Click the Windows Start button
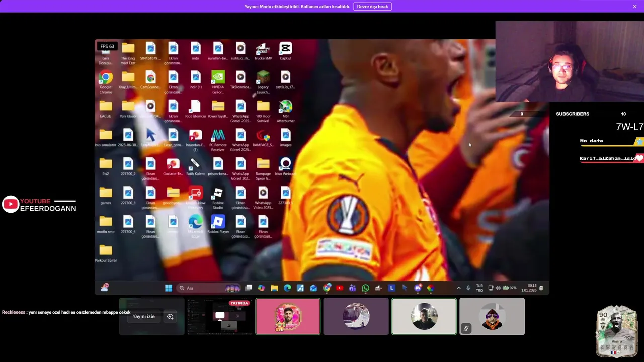 pos(169,288)
